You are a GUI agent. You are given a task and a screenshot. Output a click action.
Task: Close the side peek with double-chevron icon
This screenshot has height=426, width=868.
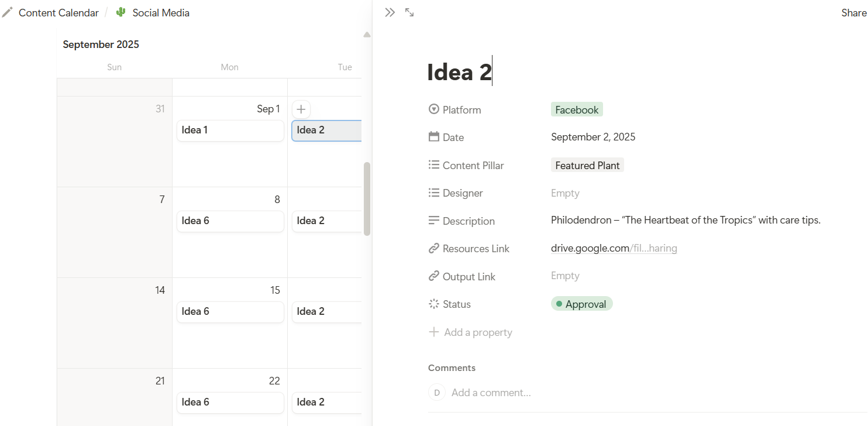390,12
